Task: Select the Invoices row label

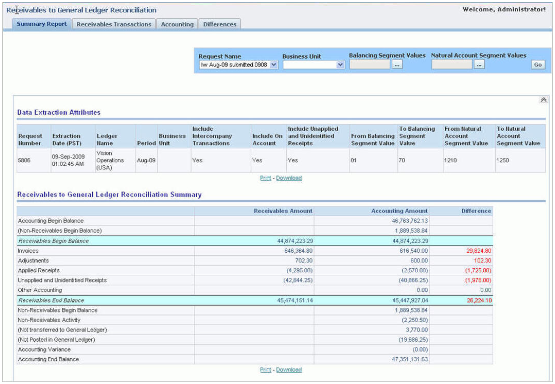Action: (x=28, y=251)
